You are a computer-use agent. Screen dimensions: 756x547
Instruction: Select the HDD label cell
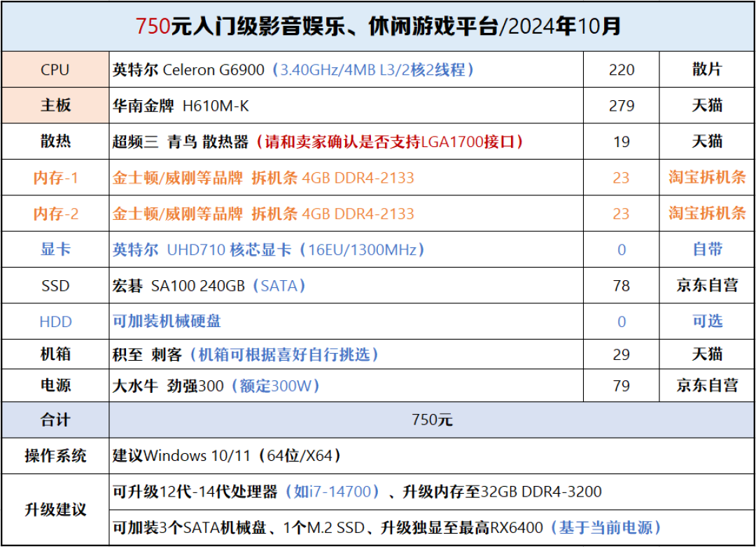(x=55, y=321)
